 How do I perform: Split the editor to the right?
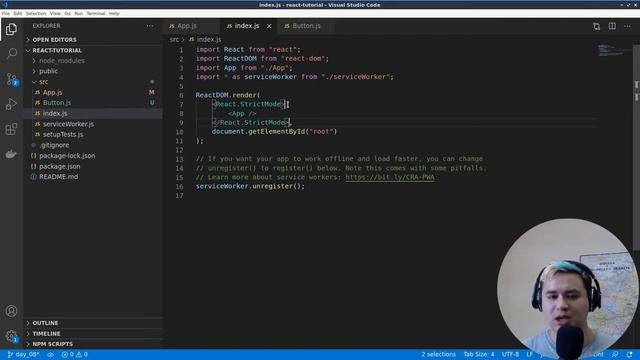coord(612,26)
